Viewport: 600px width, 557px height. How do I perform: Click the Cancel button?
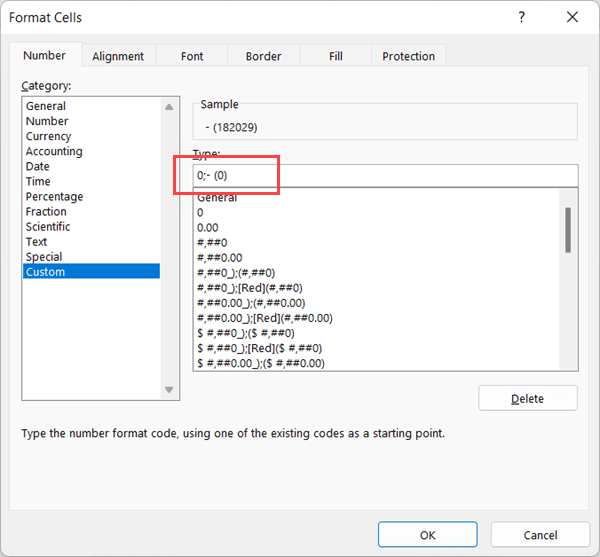pyautogui.click(x=540, y=535)
